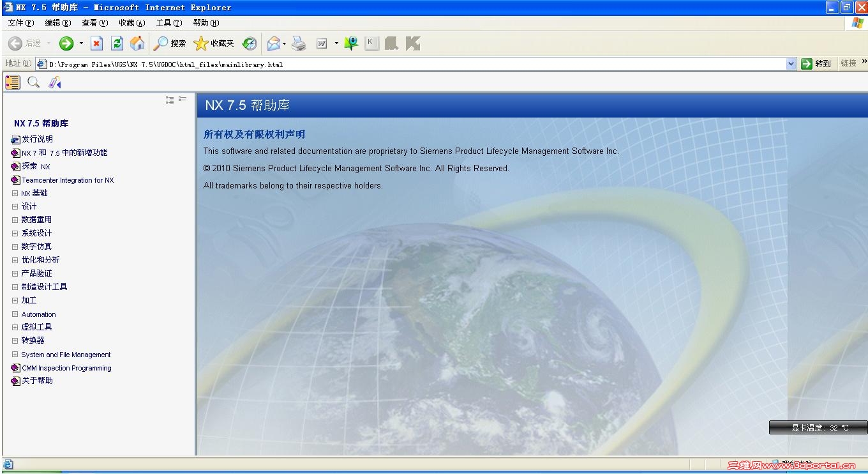Viewport: 868px width, 474px height.
Task: Click the 'All trademarks belong' text line
Action: (x=293, y=186)
